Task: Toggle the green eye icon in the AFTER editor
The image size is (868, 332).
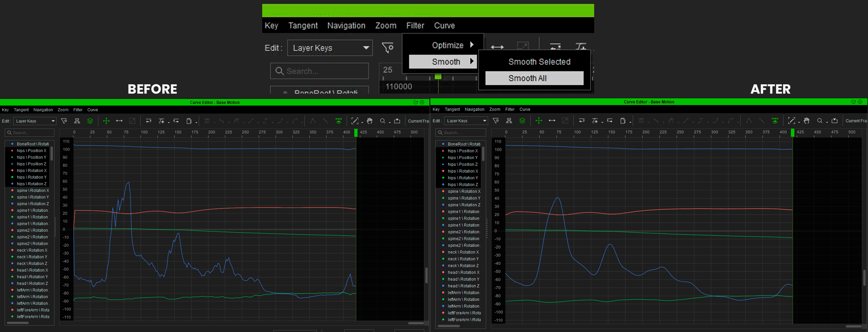Action: pos(775,121)
